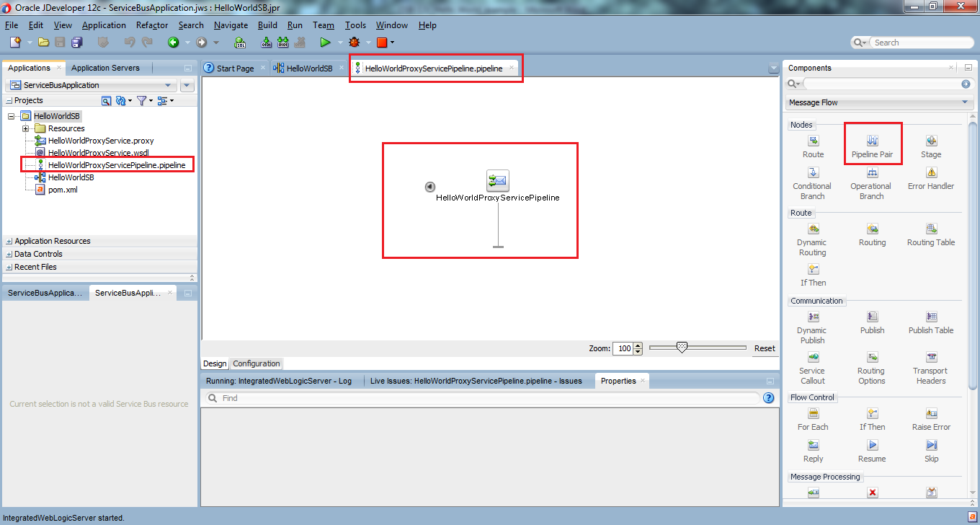Expand the Data Controls section

[9, 254]
